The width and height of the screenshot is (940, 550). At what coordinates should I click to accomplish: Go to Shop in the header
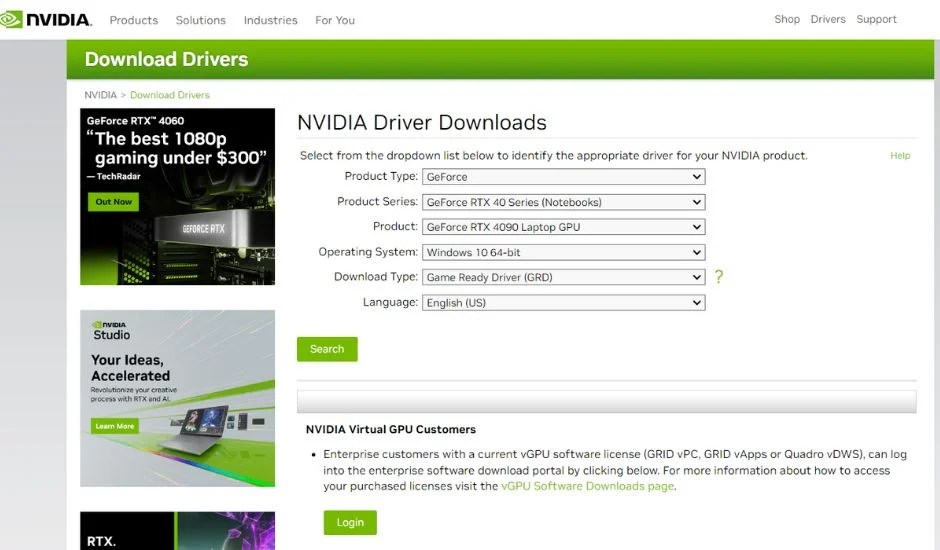(x=787, y=19)
